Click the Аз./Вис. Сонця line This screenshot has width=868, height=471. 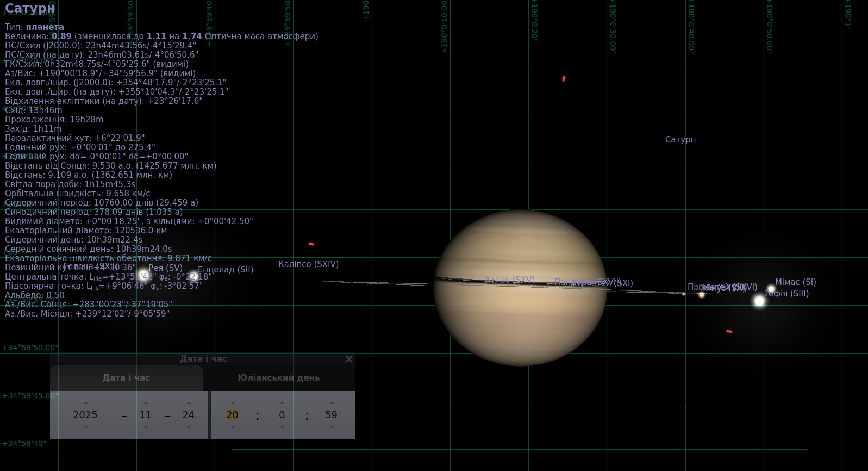[88, 305]
